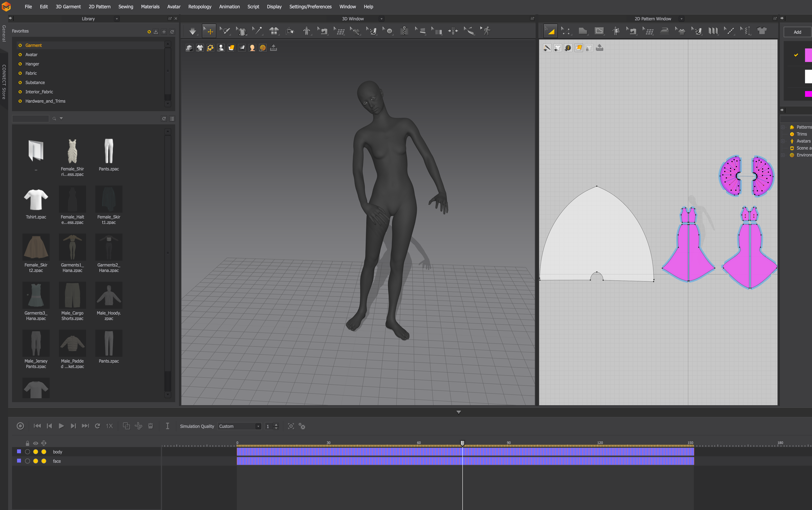Toggle show avatar eye icon in 3D Window
Screen dimensions: 812x510
(221, 48)
